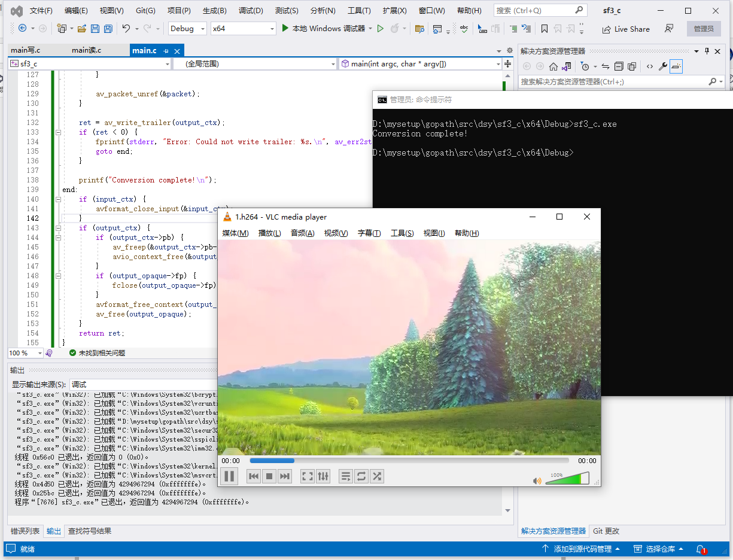Screen dimensions: 733x560
Task: Toggle show all files in Solution Explorer
Action: coord(632,66)
